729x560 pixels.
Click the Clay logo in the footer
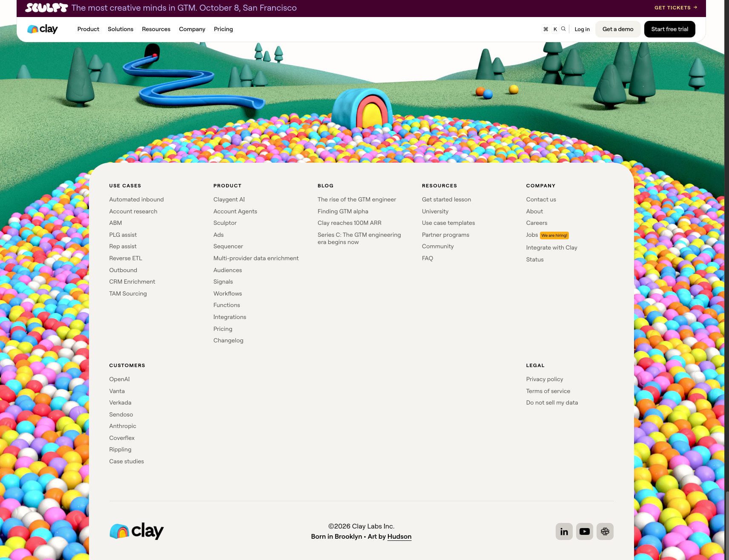click(x=136, y=531)
